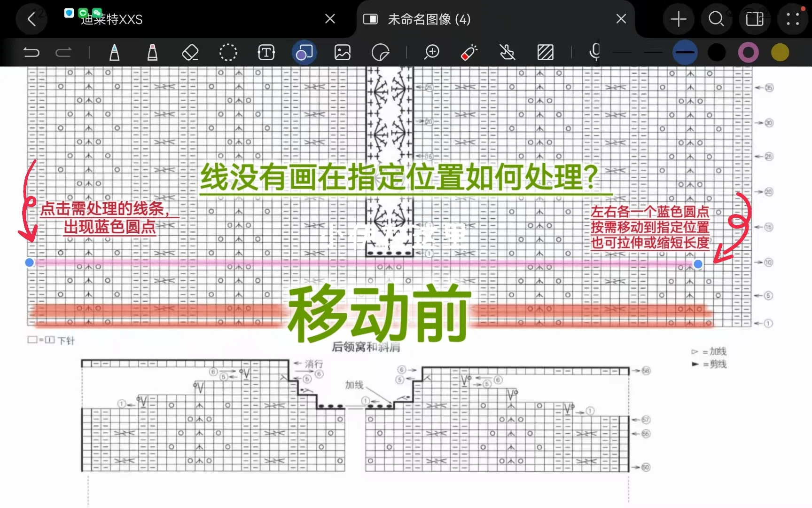Select the yellow color swatch
This screenshot has width=812, height=508.
click(x=780, y=52)
